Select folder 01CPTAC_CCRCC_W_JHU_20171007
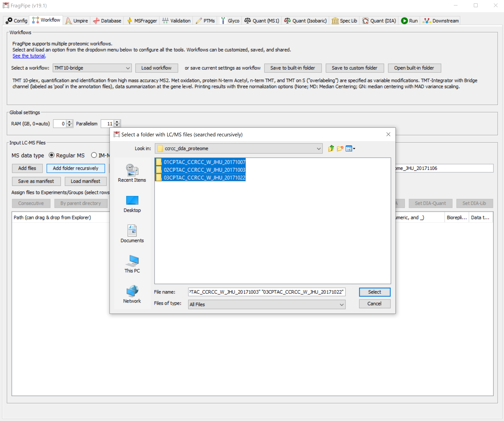The image size is (504, 421). pyautogui.click(x=204, y=162)
